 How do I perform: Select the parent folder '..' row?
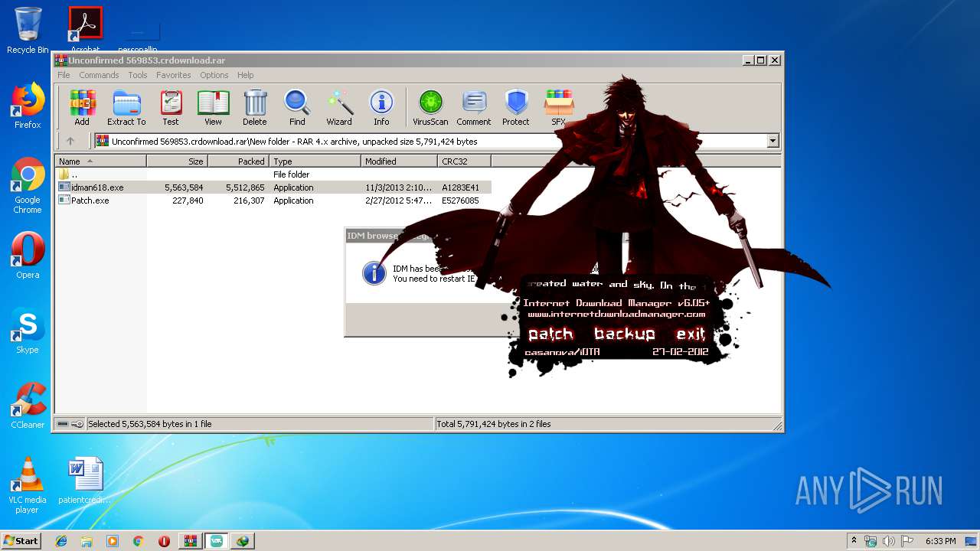pyautogui.click(x=273, y=174)
